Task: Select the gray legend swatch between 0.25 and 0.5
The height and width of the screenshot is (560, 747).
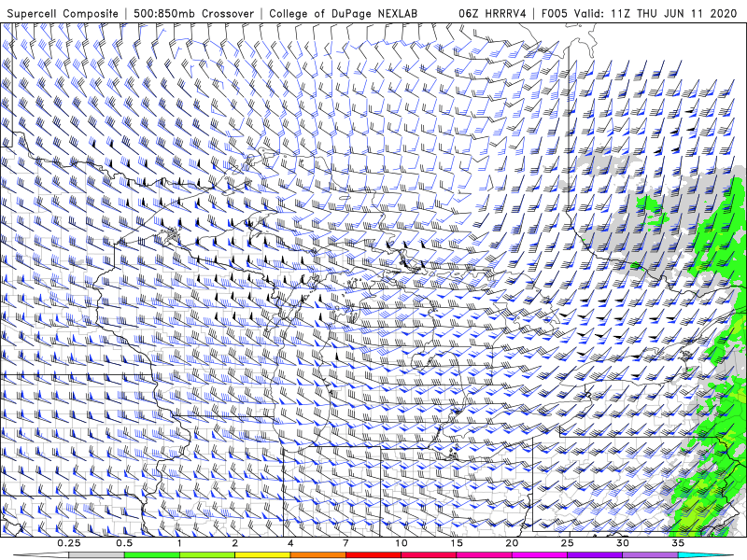Action: [97, 555]
